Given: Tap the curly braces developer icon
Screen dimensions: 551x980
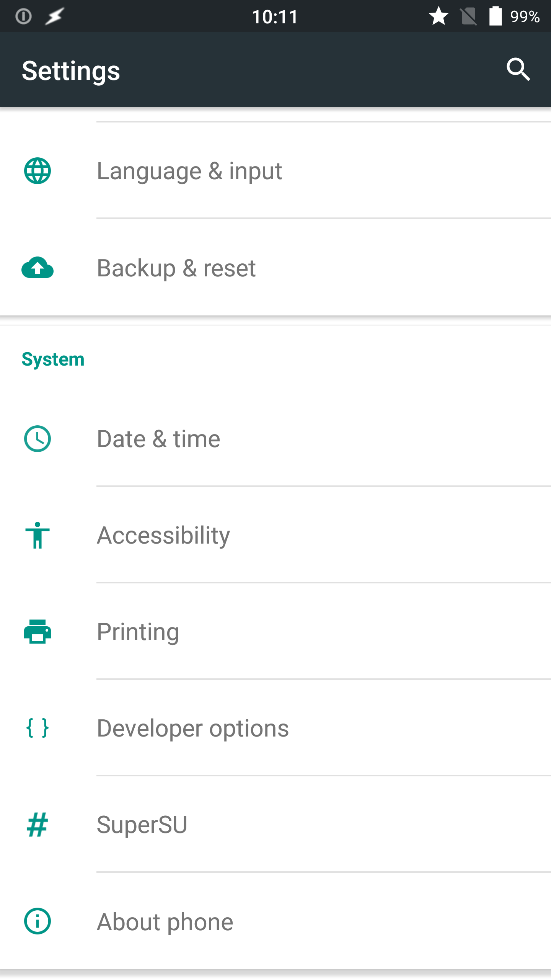Looking at the screenshot, I should (x=37, y=728).
